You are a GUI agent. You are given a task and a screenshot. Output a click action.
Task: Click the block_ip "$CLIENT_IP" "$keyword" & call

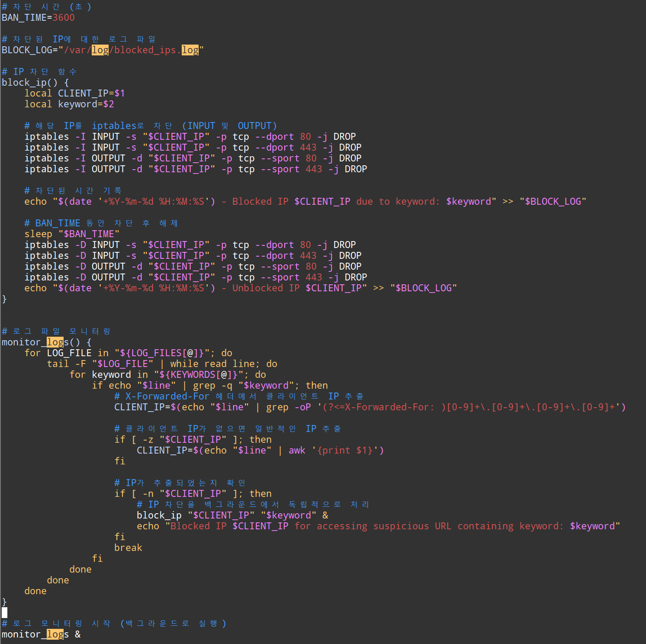pyautogui.click(x=232, y=515)
